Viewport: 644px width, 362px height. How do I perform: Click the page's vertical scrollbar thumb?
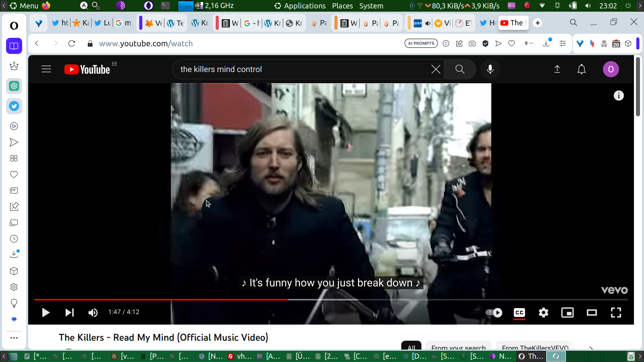point(638,86)
